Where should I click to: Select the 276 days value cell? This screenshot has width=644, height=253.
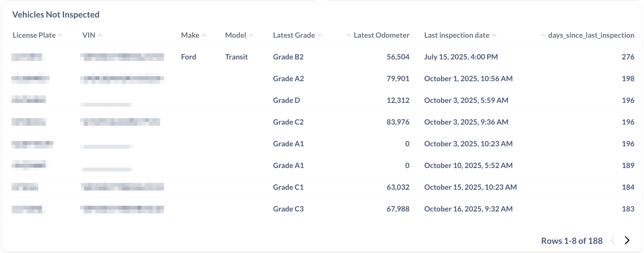[628, 57]
